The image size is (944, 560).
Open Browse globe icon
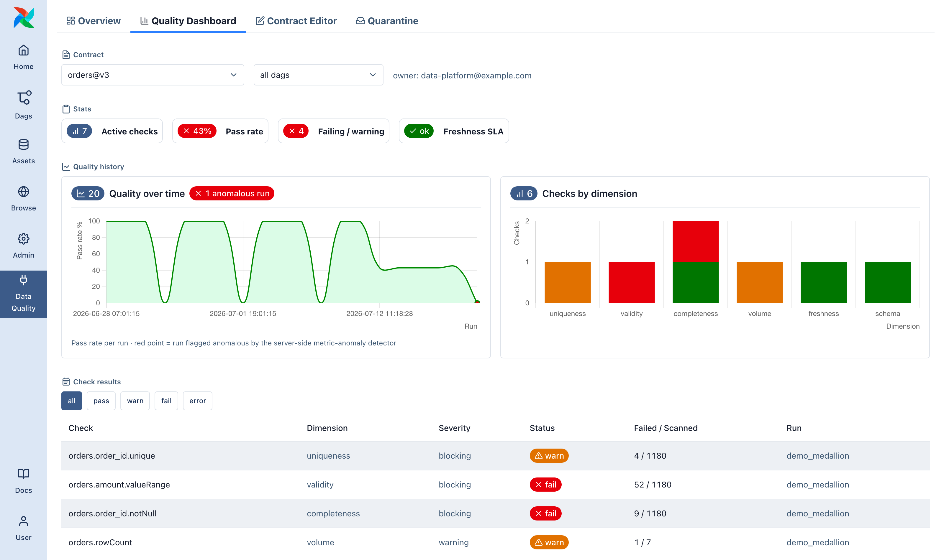pos(23,192)
